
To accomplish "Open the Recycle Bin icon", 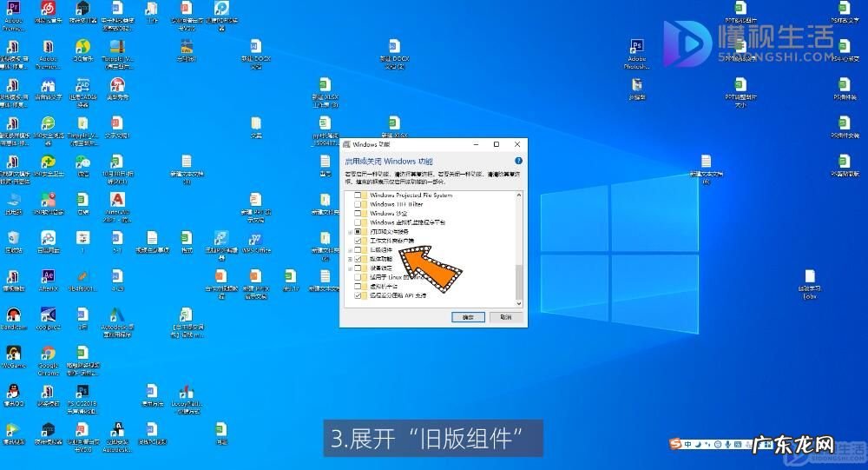I will [13, 238].
